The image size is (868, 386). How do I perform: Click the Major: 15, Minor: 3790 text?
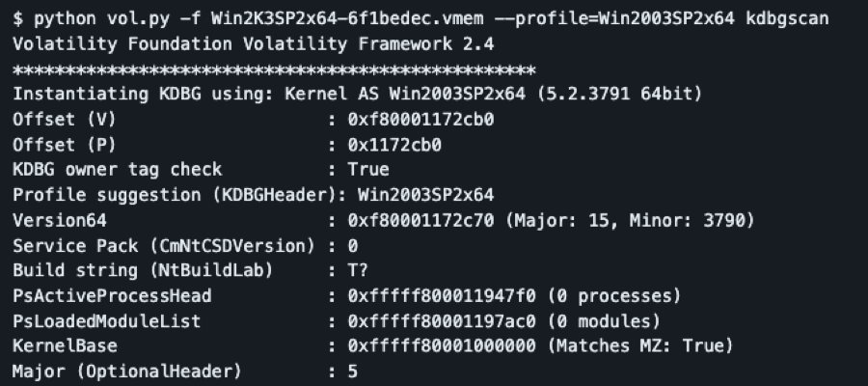630,220
